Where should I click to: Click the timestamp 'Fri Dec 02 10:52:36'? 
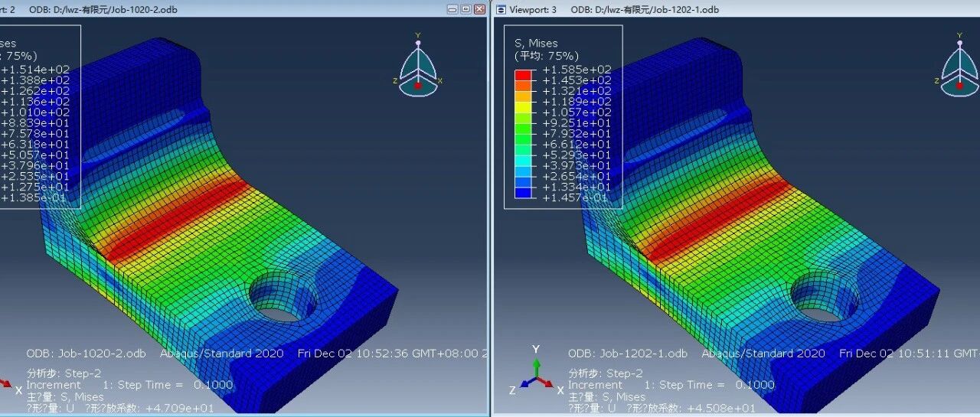coord(351,353)
